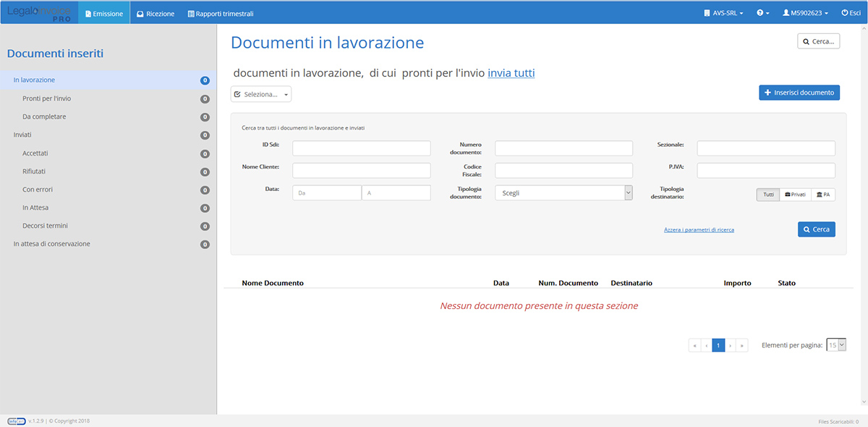
Task: Select the Privati destination type
Action: 795,194
